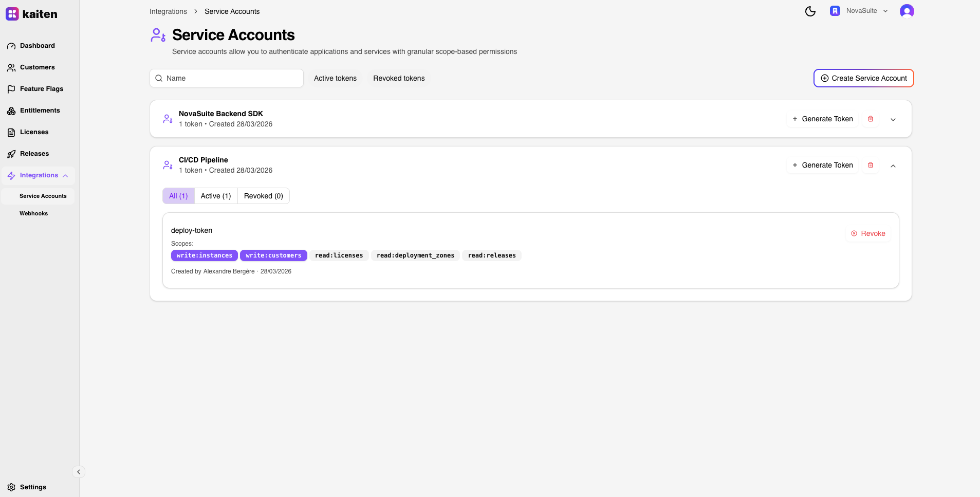Toggle the Revoked tokens filter

[x=399, y=78]
